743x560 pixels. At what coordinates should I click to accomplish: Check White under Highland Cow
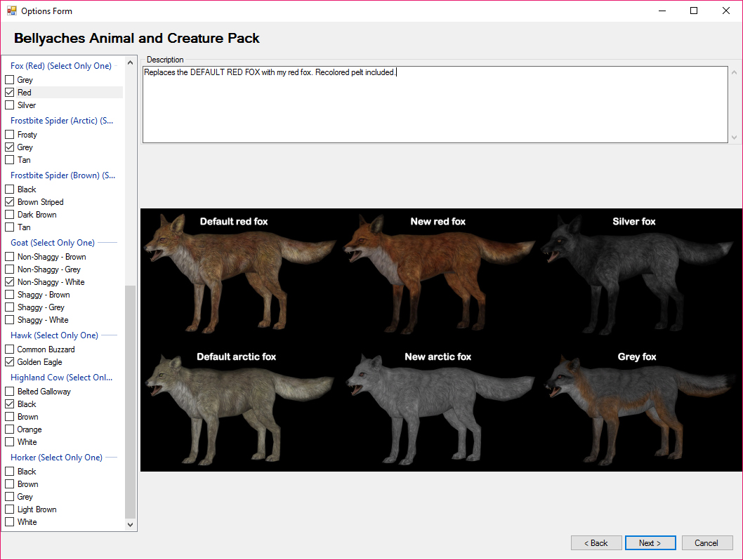pos(9,442)
